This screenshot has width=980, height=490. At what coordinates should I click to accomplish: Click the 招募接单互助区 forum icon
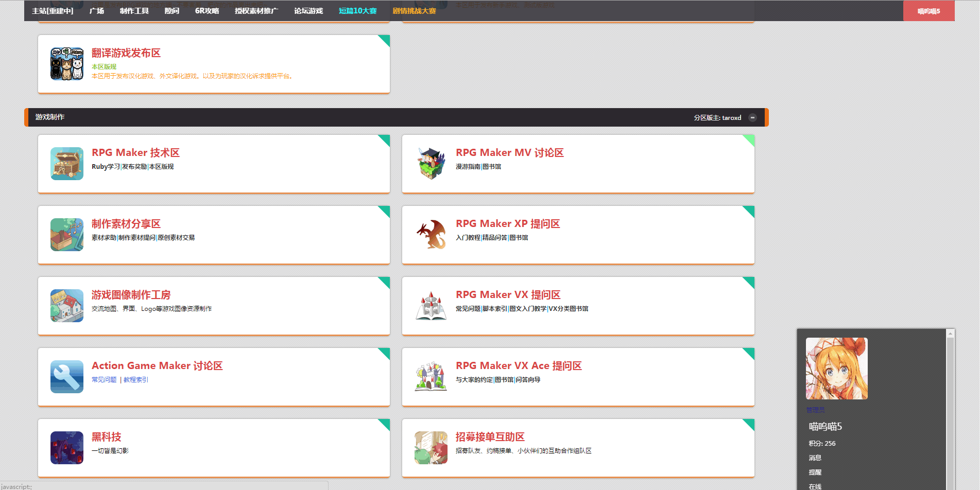pos(431,448)
